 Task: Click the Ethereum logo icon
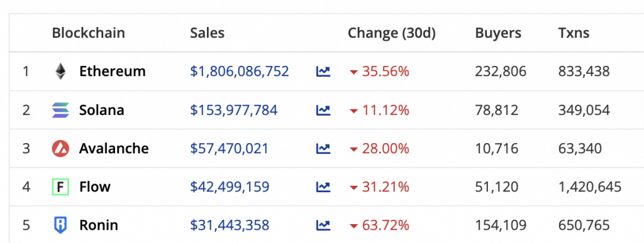pyautogui.click(x=60, y=72)
